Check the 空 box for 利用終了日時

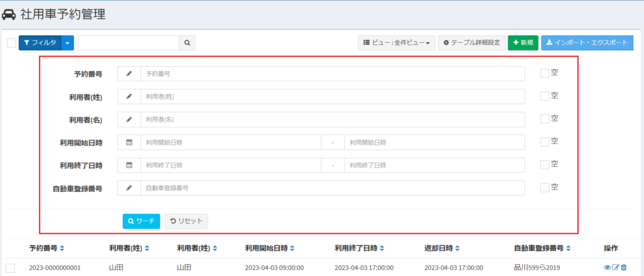coord(545,165)
